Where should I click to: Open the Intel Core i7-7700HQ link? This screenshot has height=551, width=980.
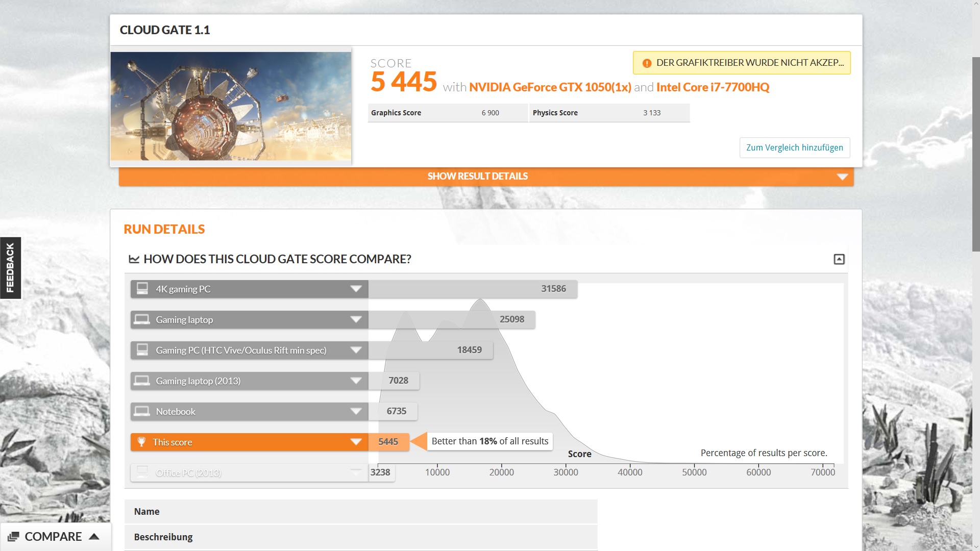(x=713, y=87)
